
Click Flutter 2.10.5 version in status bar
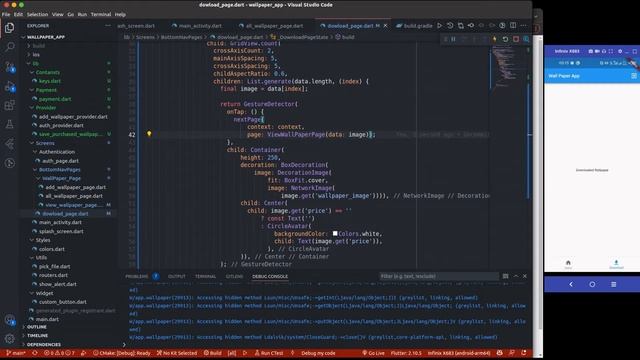click(x=406, y=353)
